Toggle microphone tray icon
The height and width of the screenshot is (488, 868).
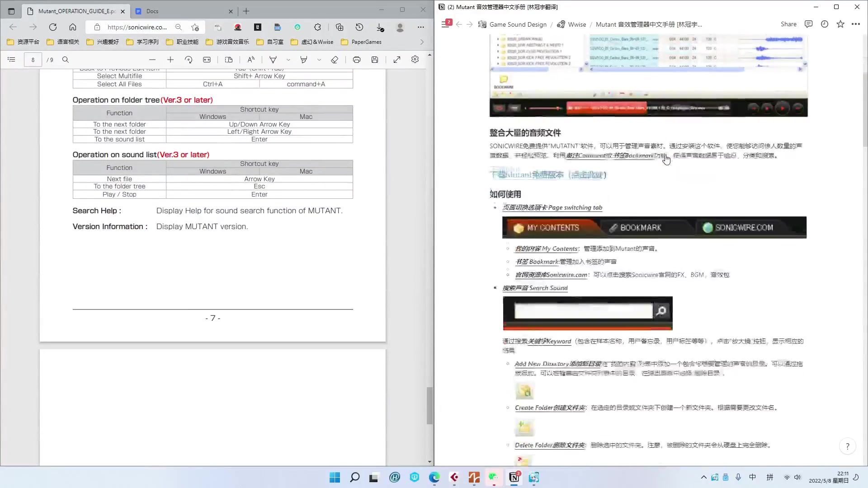coord(738,477)
